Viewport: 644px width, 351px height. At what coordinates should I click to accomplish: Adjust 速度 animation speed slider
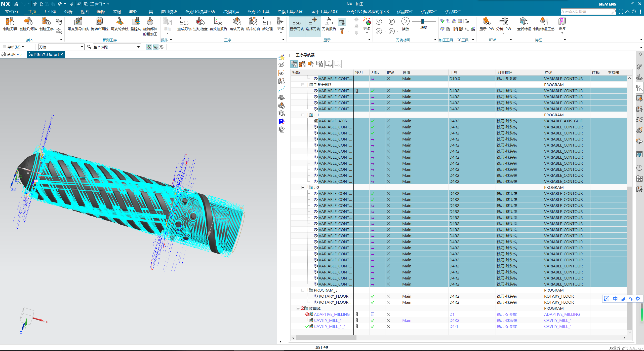[423, 21]
